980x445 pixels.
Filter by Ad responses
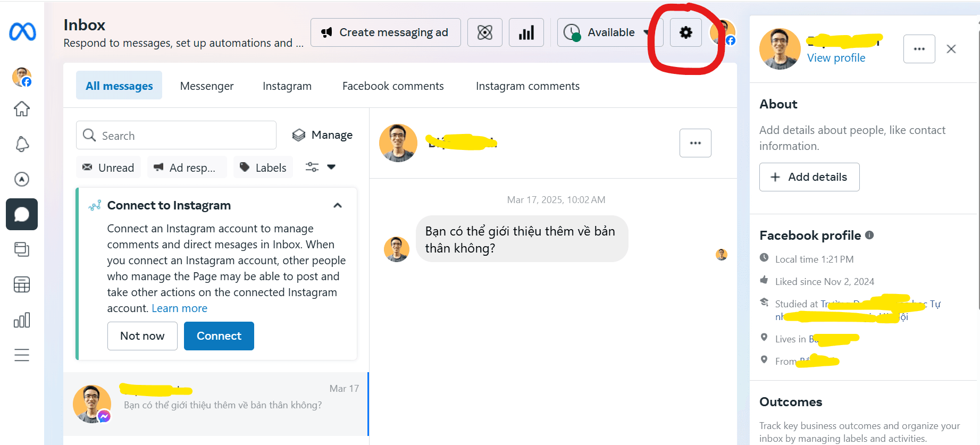tap(187, 167)
